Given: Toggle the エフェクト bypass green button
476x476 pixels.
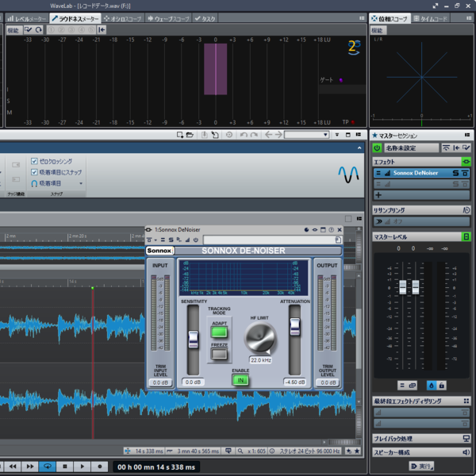Looking at the screenshot, I should [x=466, y=162].
